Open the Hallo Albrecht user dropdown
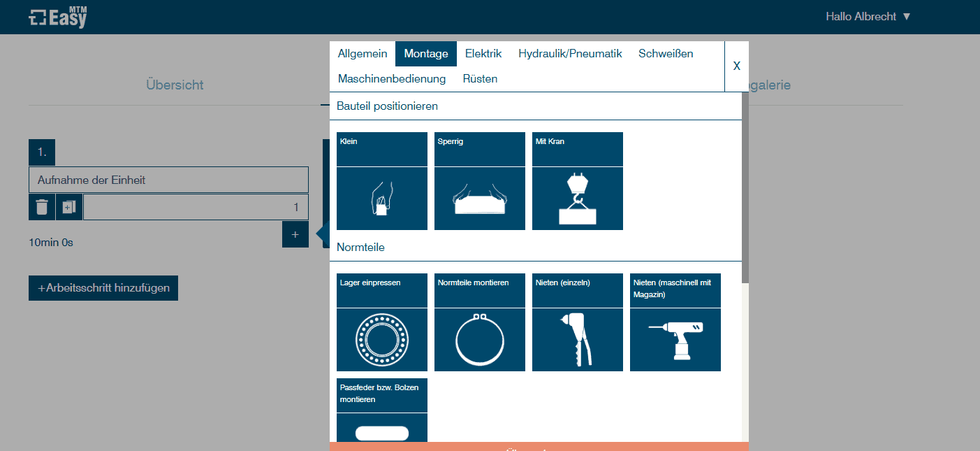 (868, 17)
